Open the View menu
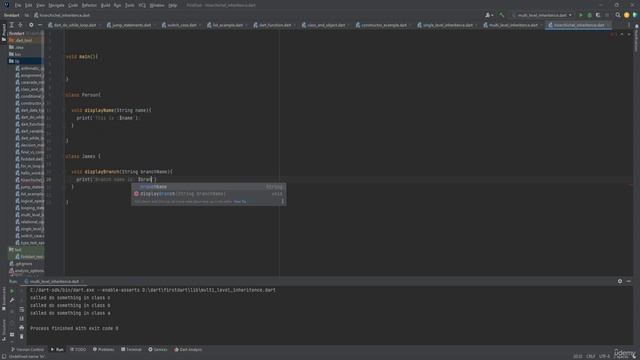This screenshot has width=640, height=360. [x=40, y=5]
